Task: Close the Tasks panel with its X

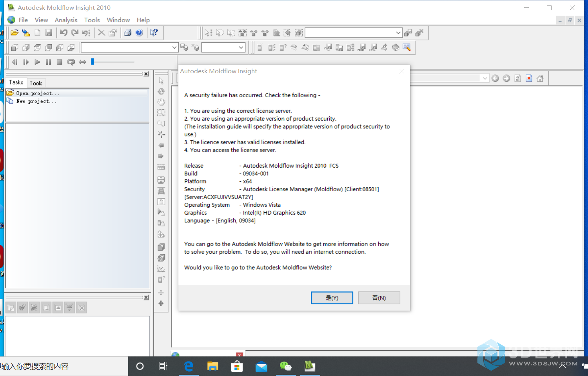Action: [146, 74]
